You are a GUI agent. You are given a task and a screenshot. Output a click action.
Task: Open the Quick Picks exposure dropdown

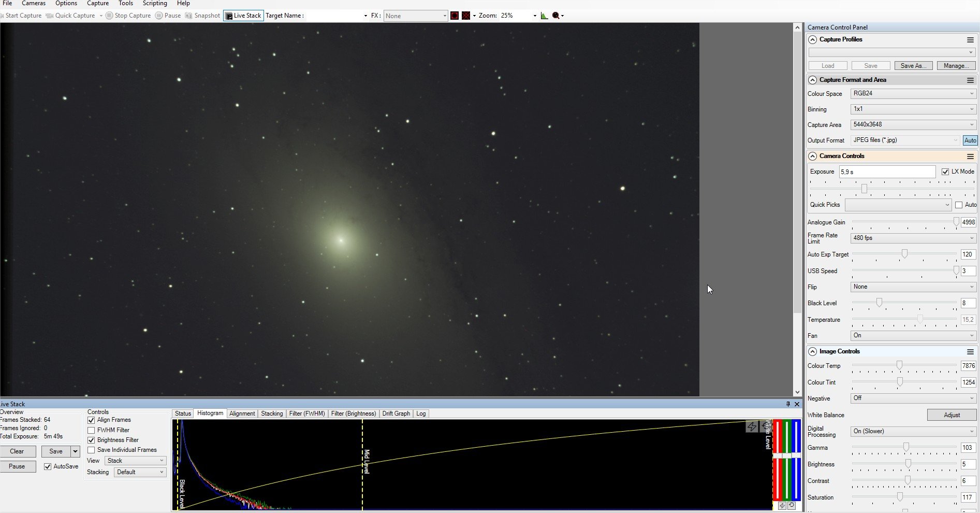[x=898, y=205]
